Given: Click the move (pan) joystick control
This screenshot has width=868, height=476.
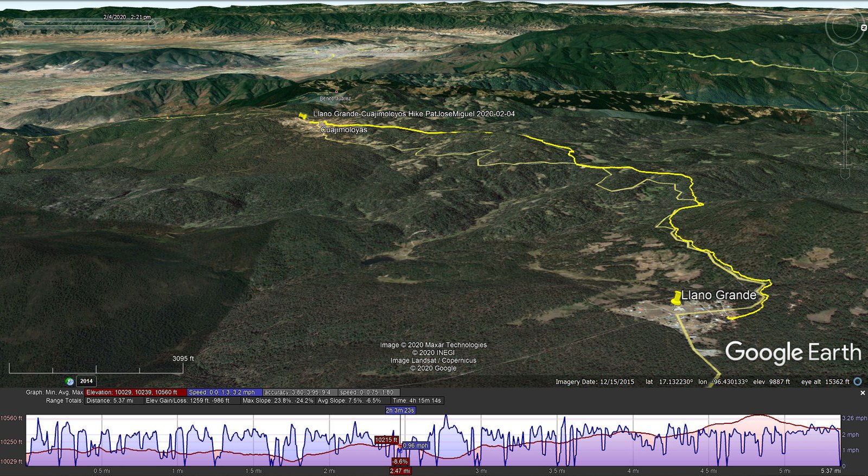Looking at the screenshot, I should tap(845, 62).
